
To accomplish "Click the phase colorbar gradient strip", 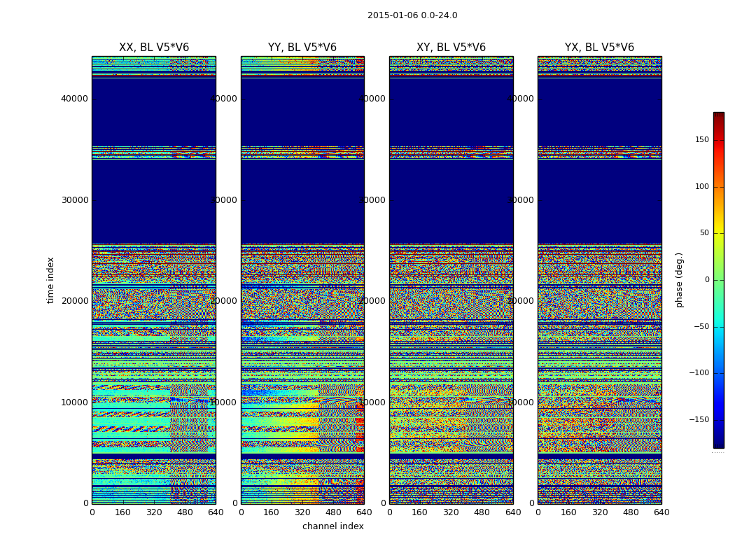I will [718, 280].
